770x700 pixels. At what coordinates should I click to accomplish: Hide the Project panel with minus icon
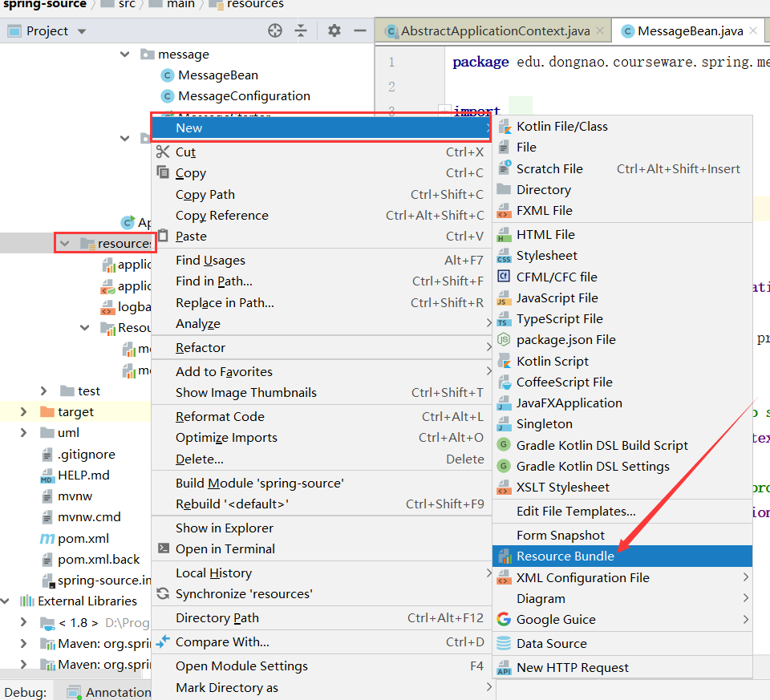pyautogui.click(x=360, y=31)
